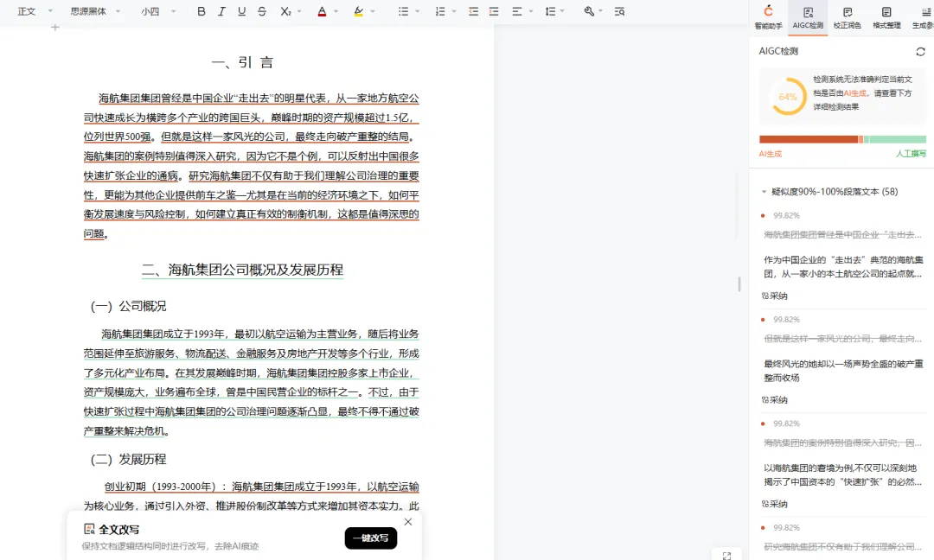The width and height of the screenshot is (934, 560).
Task: Open the 思源黑体 font dropdown
Action: (x=95, y=11)
